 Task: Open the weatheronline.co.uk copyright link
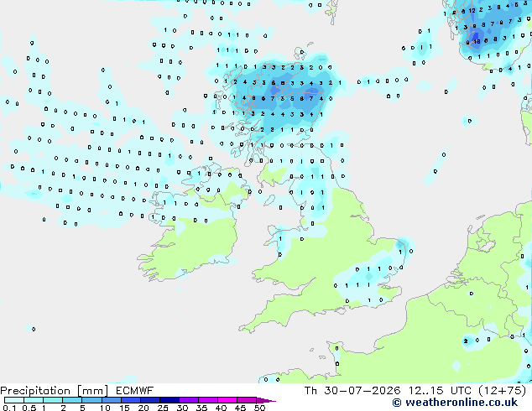pos(455,403)
